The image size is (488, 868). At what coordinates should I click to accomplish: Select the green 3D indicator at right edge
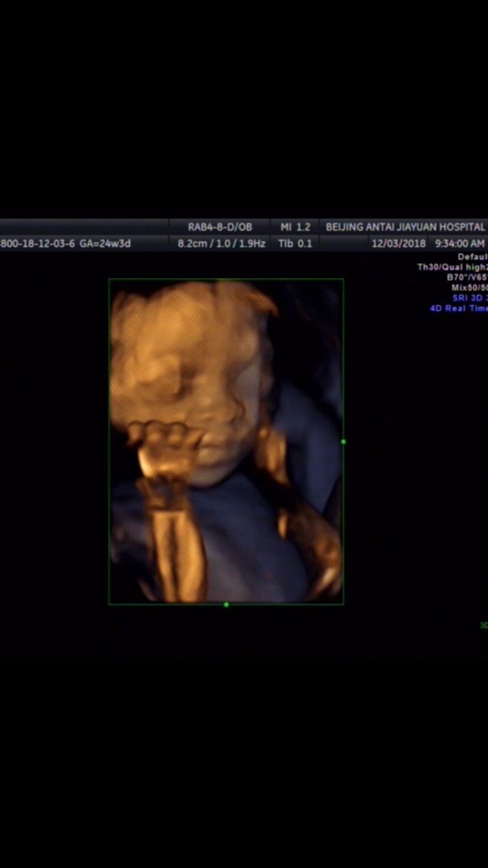(x=483, y=625)
